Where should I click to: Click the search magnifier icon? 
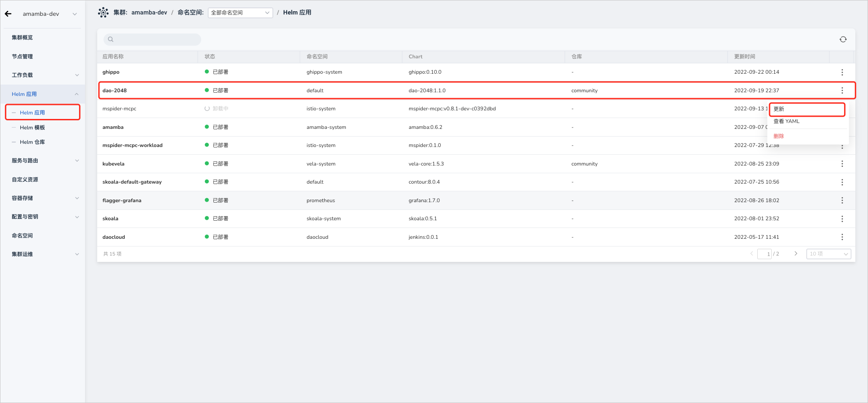click(111, 39)
